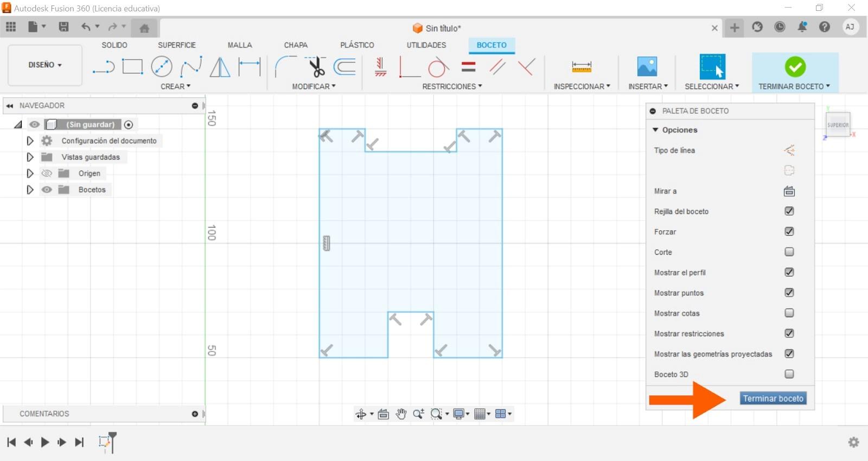The height and width of the screenshot is (461, 868).
Task: Select the Circle sketch tool
Action: point(161,67)
